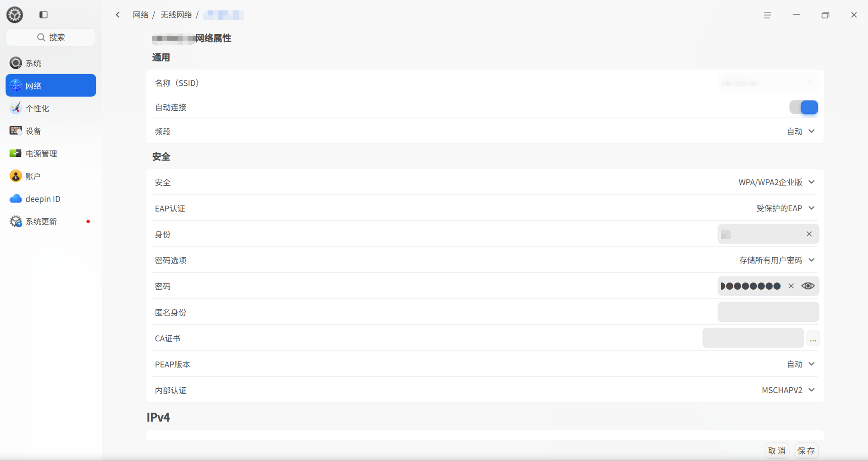Open the 账户 sidebar icon
This screenshot has width=868, height=461.
[16, 176]
